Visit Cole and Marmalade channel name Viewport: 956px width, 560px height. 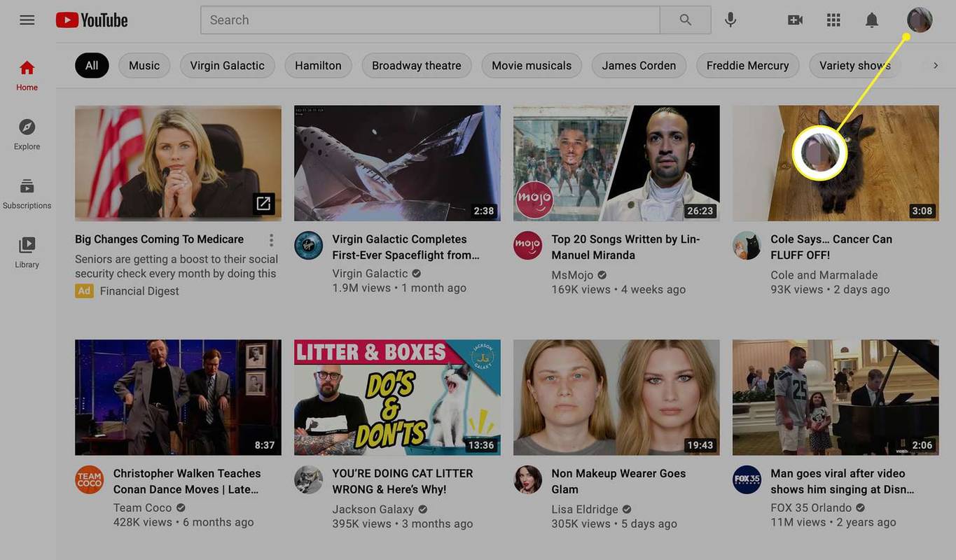coord(824,275)
